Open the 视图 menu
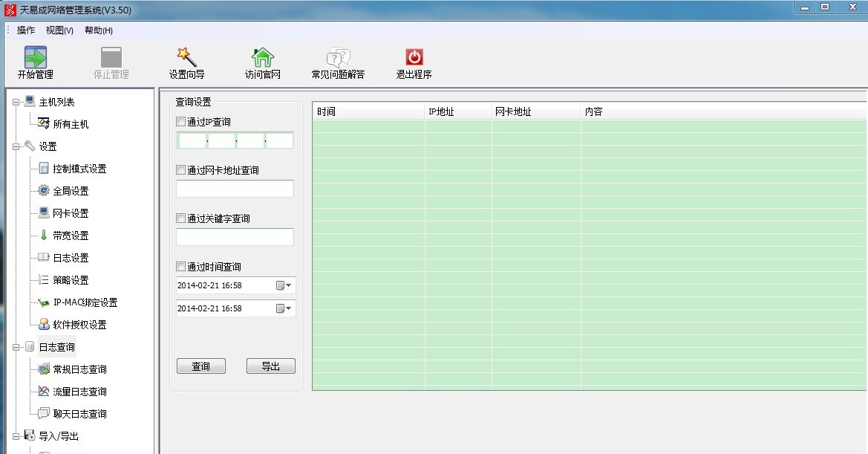This screenshot has height=454, width=868. click(x=59, y=30)
